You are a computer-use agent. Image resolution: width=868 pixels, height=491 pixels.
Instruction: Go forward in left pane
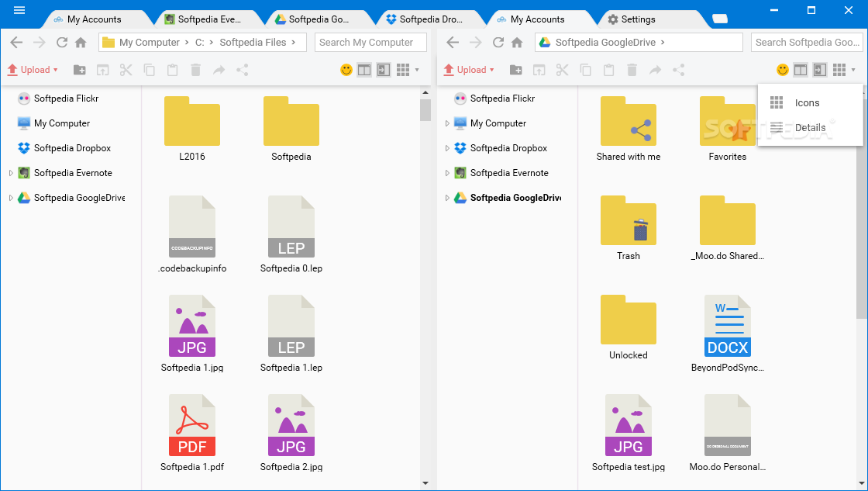pos(40,42)
